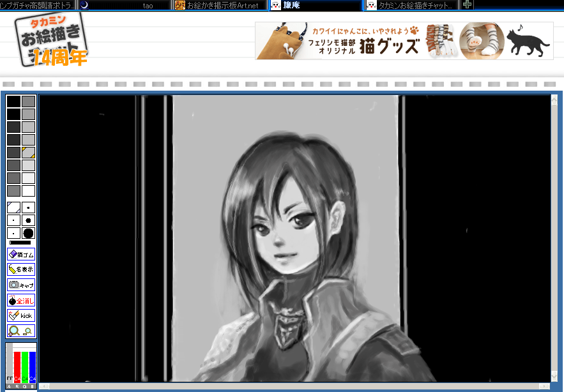The image size is (564, 392).
Task: Click the canvas vertical scrollbar up arrow
Action: pos(554,100)
